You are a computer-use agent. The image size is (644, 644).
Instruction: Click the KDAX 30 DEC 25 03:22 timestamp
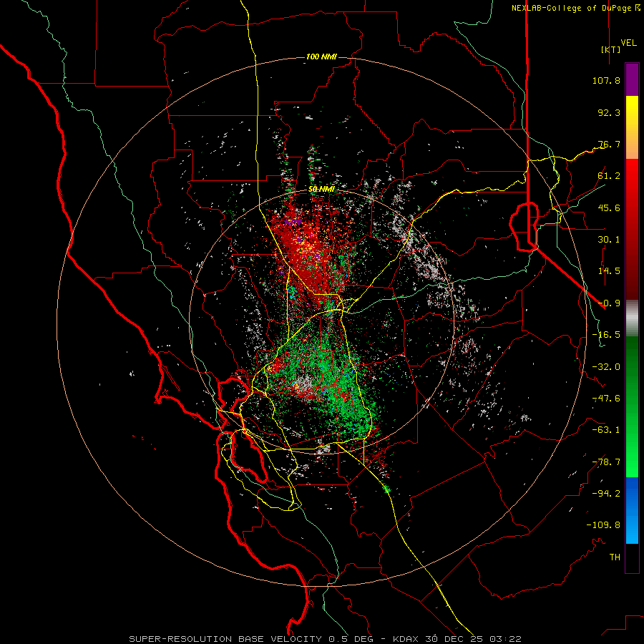[457, 639]
